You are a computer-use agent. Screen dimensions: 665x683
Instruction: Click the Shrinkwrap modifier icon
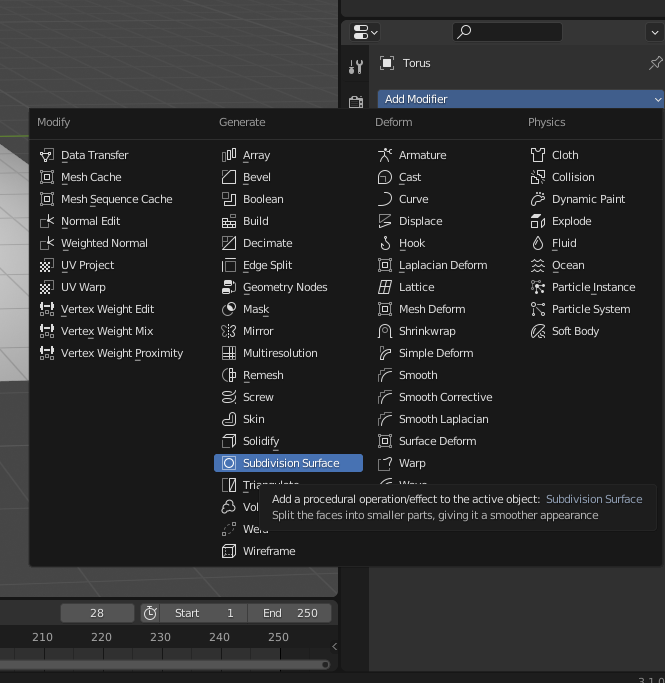tap(385, 331)
